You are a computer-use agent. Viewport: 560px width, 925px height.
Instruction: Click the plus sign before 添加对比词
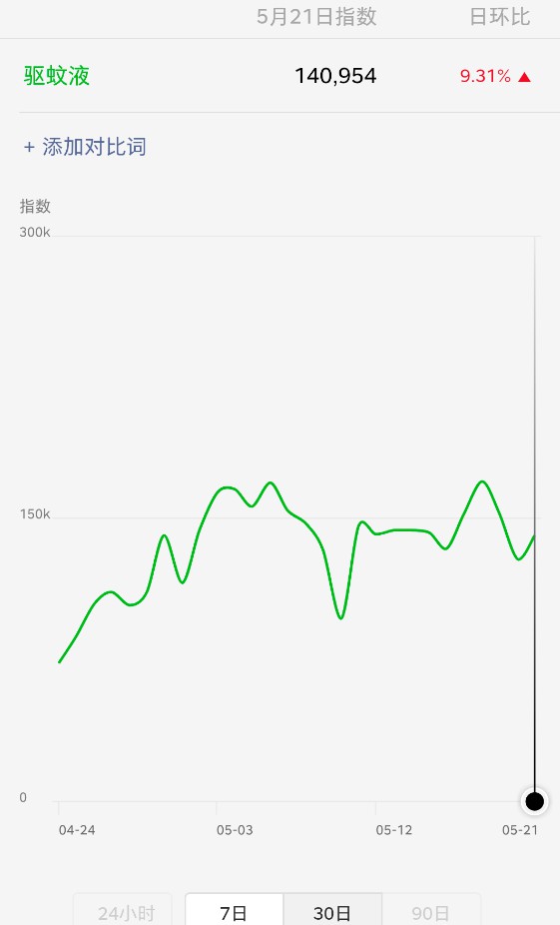(x=29, y=147)
